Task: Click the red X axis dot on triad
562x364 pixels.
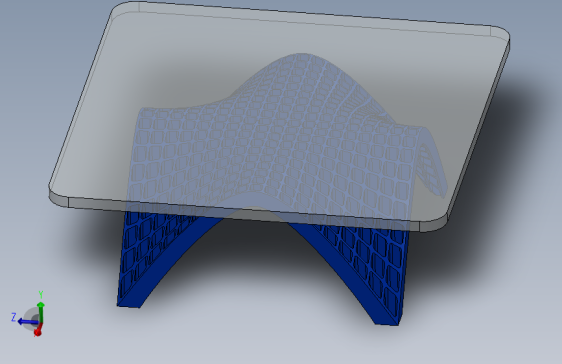Action: 38,332
